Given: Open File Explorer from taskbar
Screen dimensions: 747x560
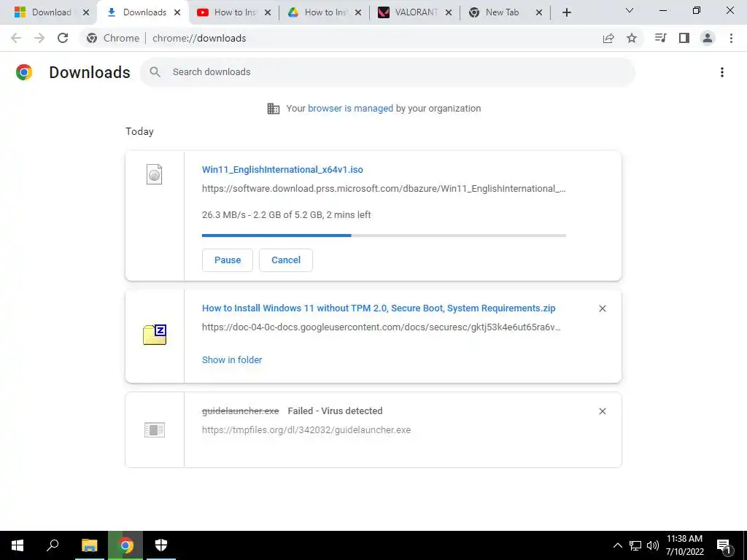Looking at the screenshot, I should tap(89, 545).
